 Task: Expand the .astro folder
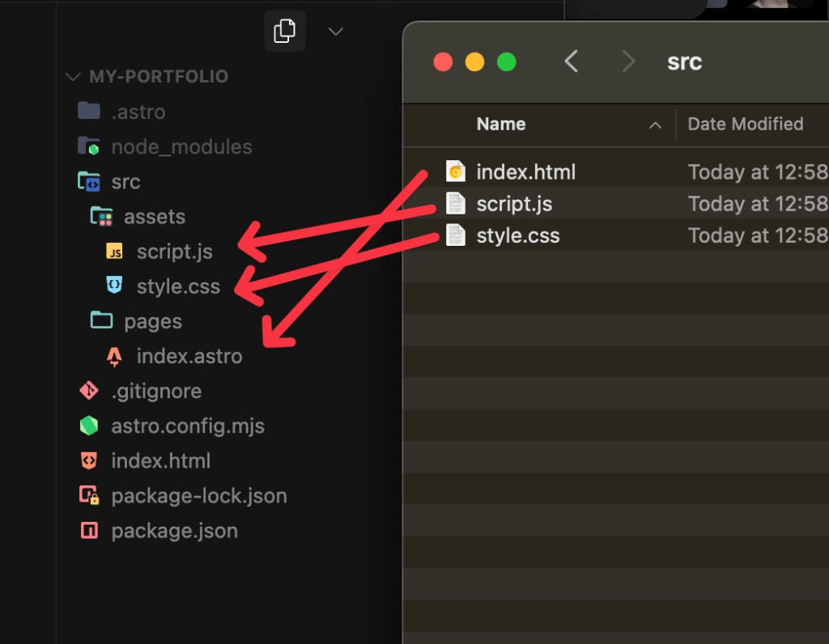[138, 112]
